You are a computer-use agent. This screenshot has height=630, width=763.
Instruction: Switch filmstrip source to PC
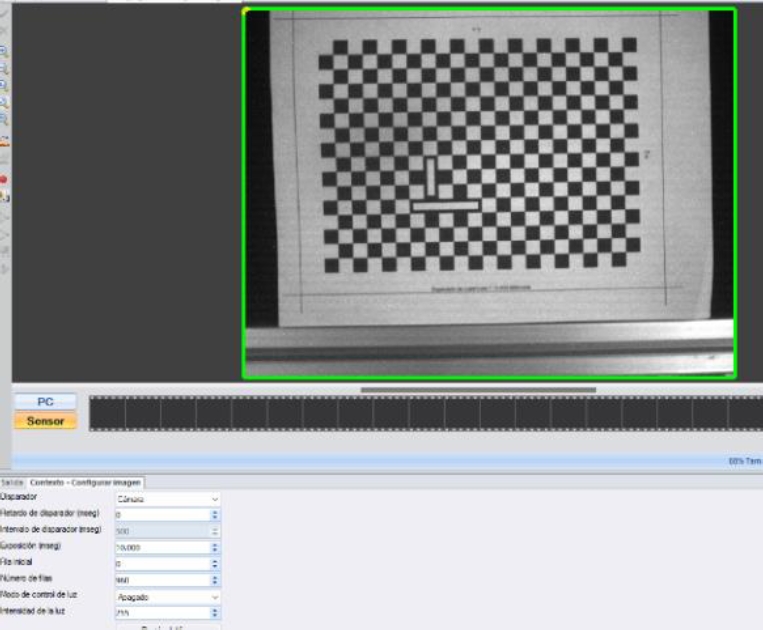[45, 401]
